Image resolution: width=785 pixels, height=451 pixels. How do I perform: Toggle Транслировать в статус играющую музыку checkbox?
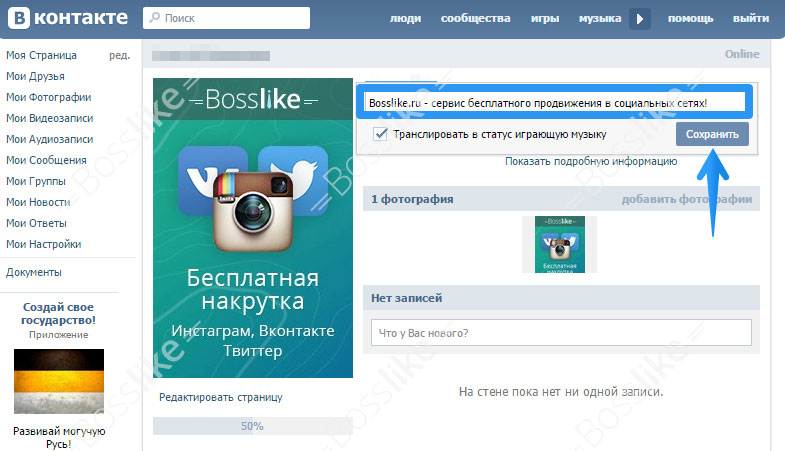coord(380,134)
